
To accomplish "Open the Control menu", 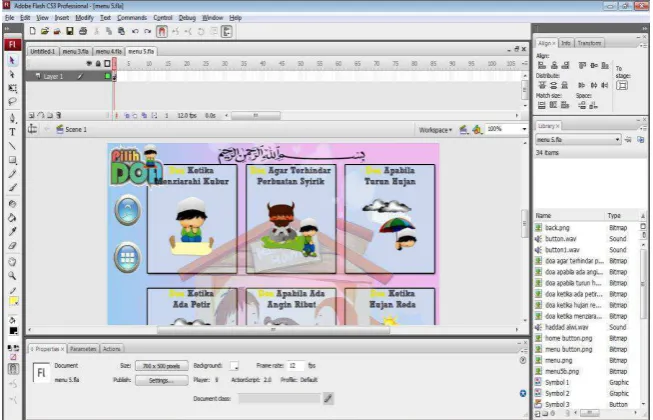I will 163,18.
